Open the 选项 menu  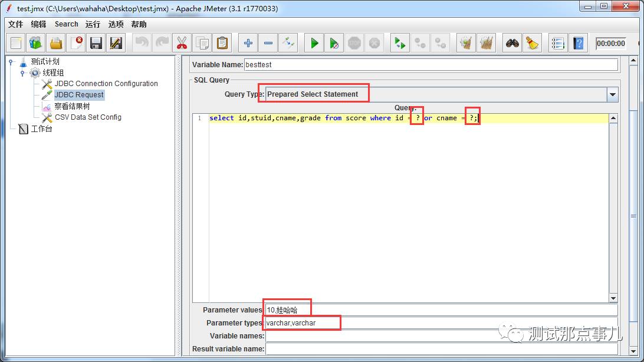116,24
